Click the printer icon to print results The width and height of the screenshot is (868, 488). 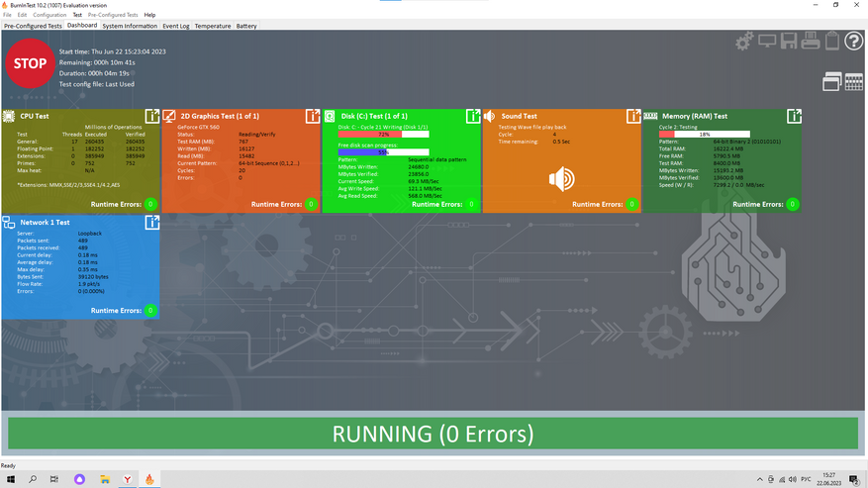[811, 42]
